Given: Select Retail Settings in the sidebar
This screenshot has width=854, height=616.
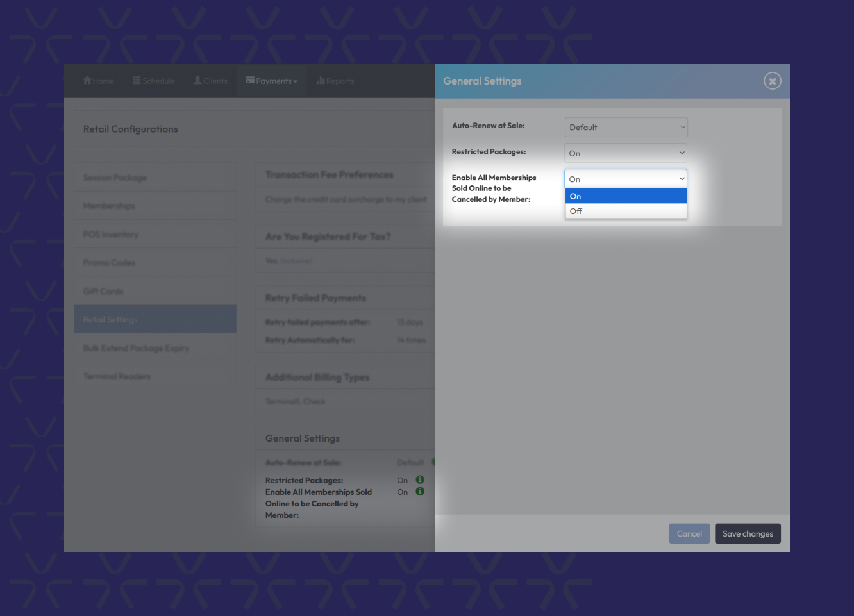Looking at the screenshot, I should tap(155, 319).
